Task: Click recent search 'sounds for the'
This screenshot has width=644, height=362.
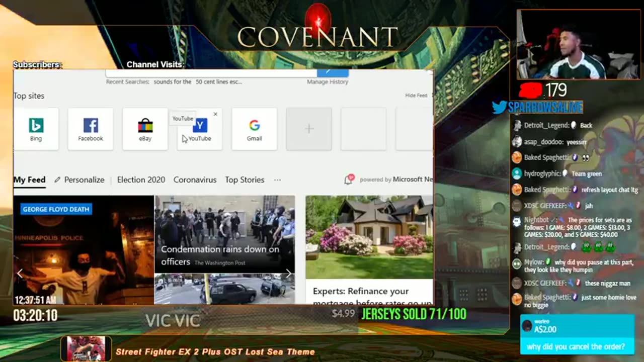Action: tap(173, 81)
